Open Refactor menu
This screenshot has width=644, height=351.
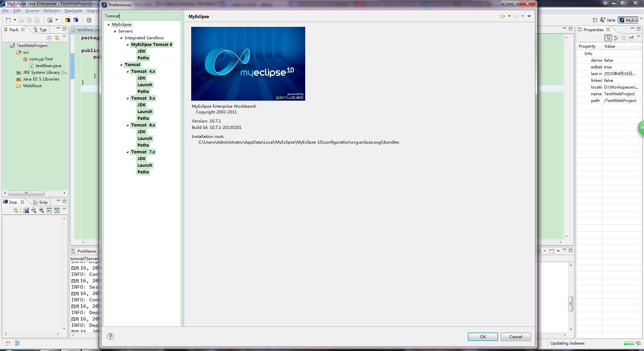tap(52, 11)
